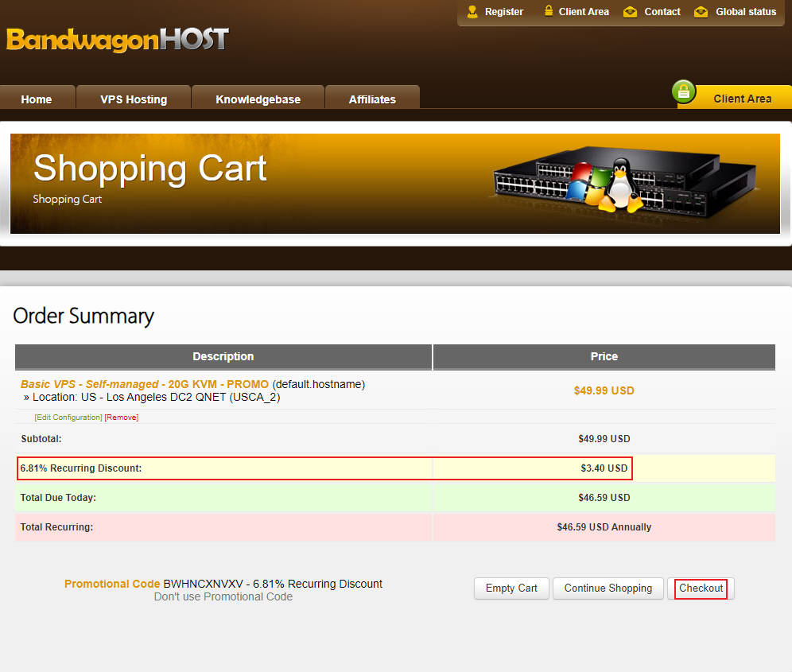The height and width of the screenshot is (672, 792).
Task: Click the Linux penguin in the banner
Action: point(623,185)
